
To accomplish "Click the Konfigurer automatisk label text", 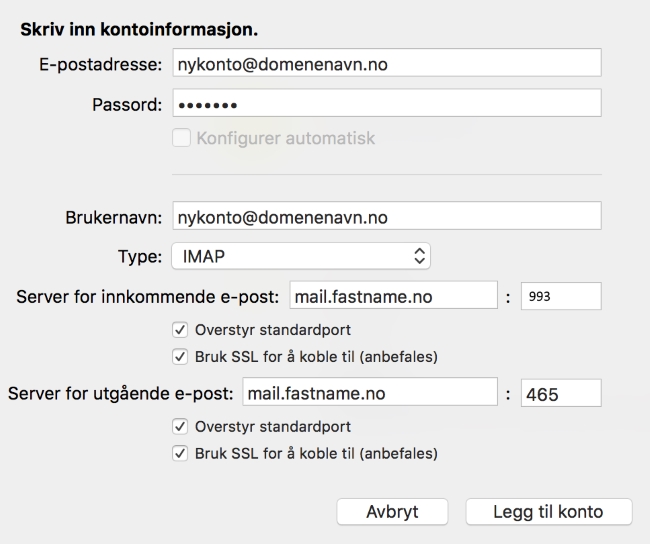I will (286, 138).
